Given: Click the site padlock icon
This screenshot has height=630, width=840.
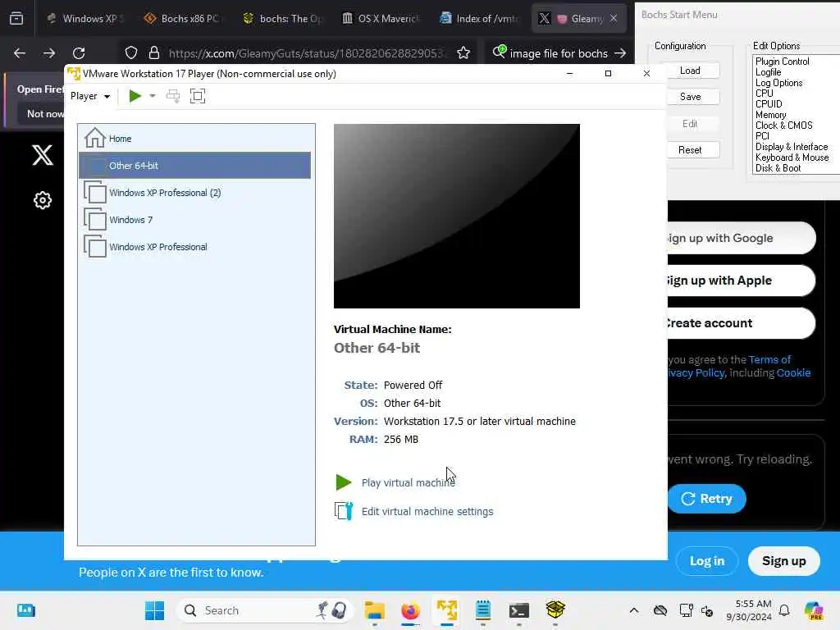Looking at the screenshot, I should [154, 52].
